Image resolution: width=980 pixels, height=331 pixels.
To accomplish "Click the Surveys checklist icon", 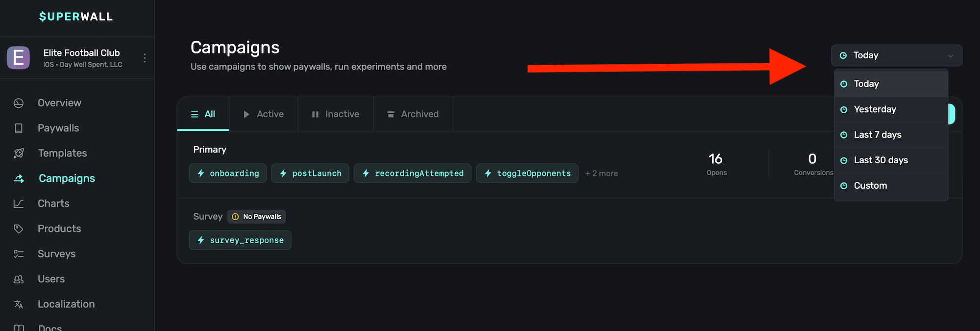I will pos(19,254).
